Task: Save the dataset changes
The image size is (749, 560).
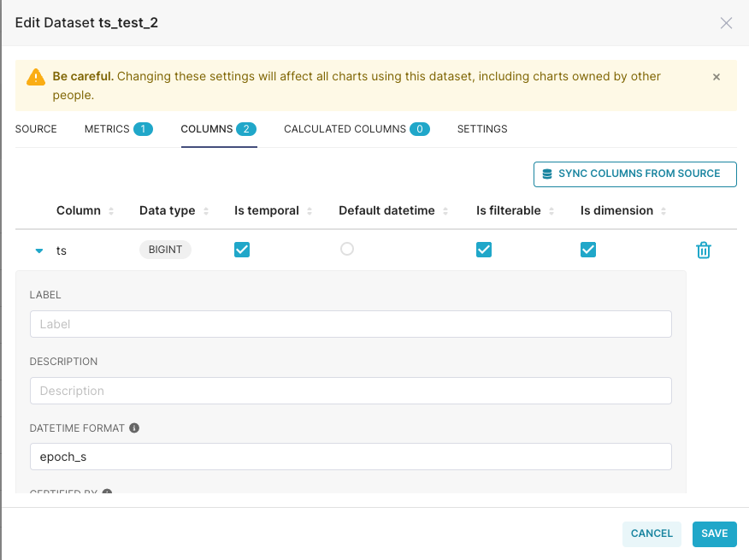Action: [714, 533]
